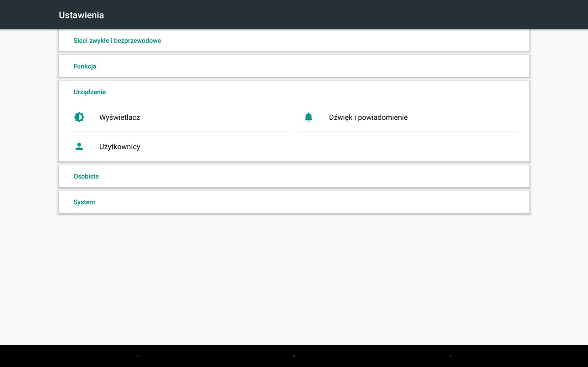Click the divider under Dźwięk i powiadomienie
This screenshot has width=588, height=367.
click(409, 132)
